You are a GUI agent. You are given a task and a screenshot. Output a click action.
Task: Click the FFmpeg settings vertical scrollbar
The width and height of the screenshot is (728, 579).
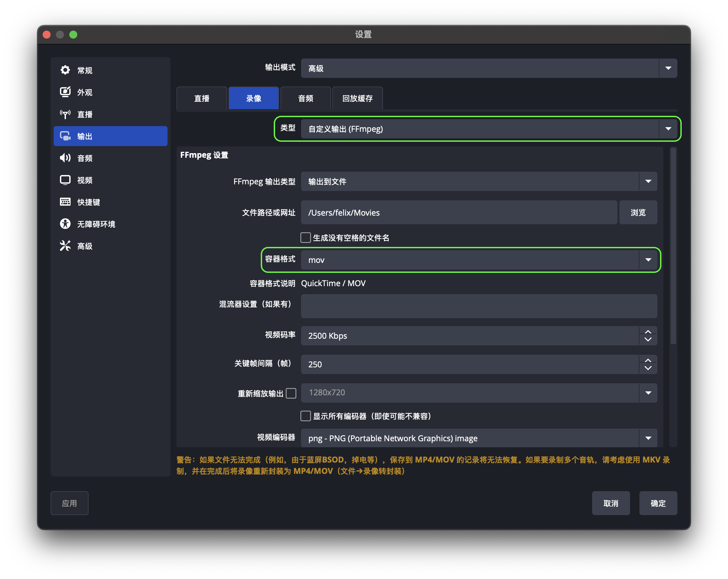click(673, 246)
